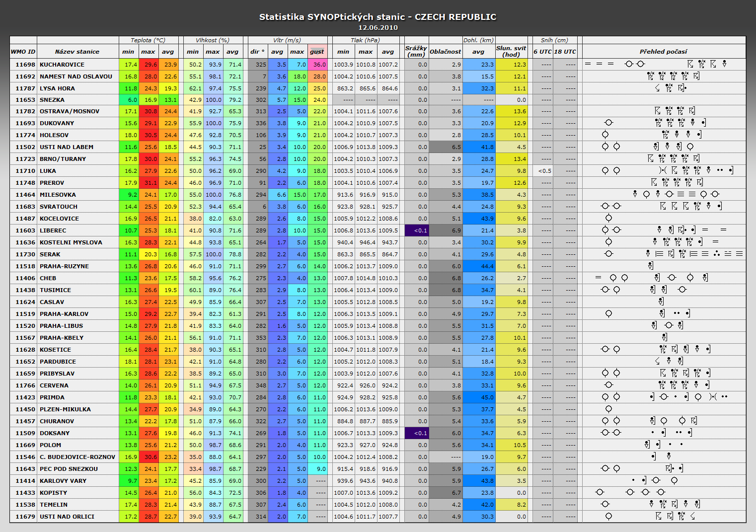The image size is (756, 532).
Task: Click the 9.0 gust value for PEC POD SNEZKOU
Action: 317,469
